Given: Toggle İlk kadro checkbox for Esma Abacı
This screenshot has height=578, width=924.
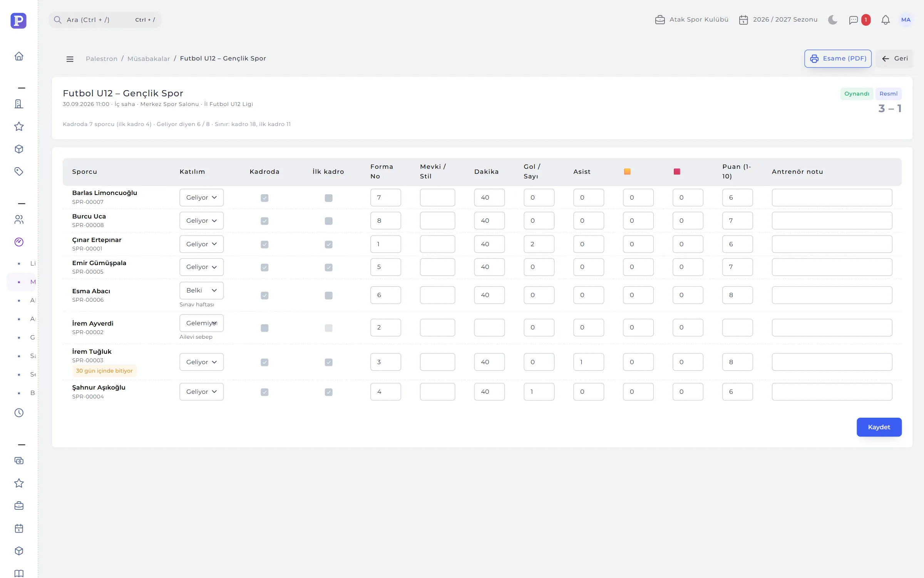Looking at the screenshot, I should coord(328,296).
